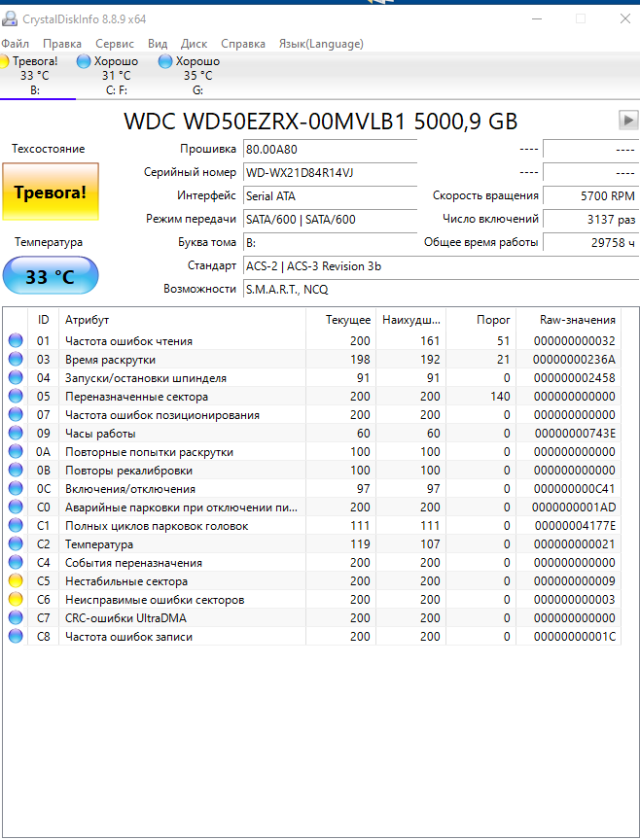Click the Raw-значения column header
The height and width of the screenshot is (840, 640).
click(x=569, y=320)
